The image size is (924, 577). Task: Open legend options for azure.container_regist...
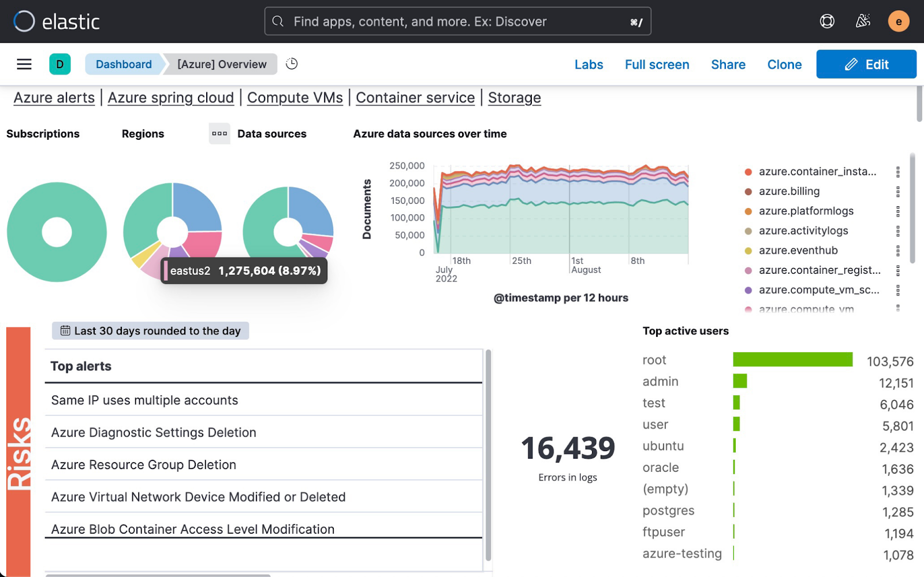[x=897, y=270]
